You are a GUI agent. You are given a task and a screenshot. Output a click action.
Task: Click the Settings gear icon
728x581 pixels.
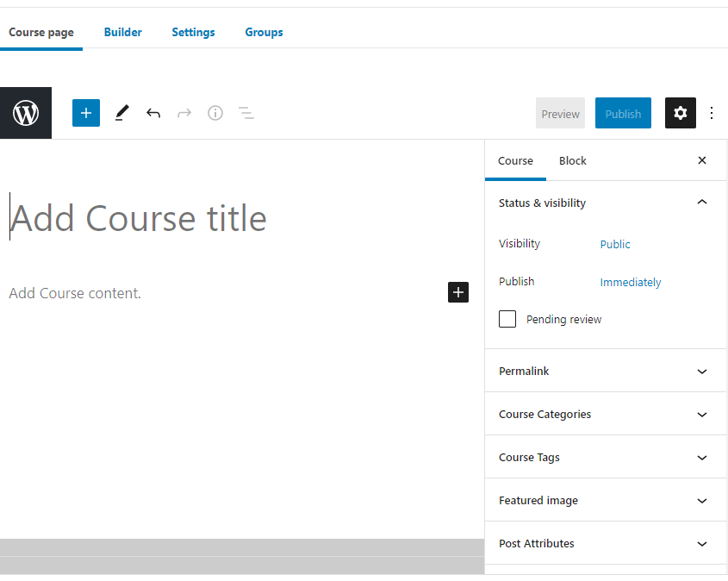click(680, 113)
